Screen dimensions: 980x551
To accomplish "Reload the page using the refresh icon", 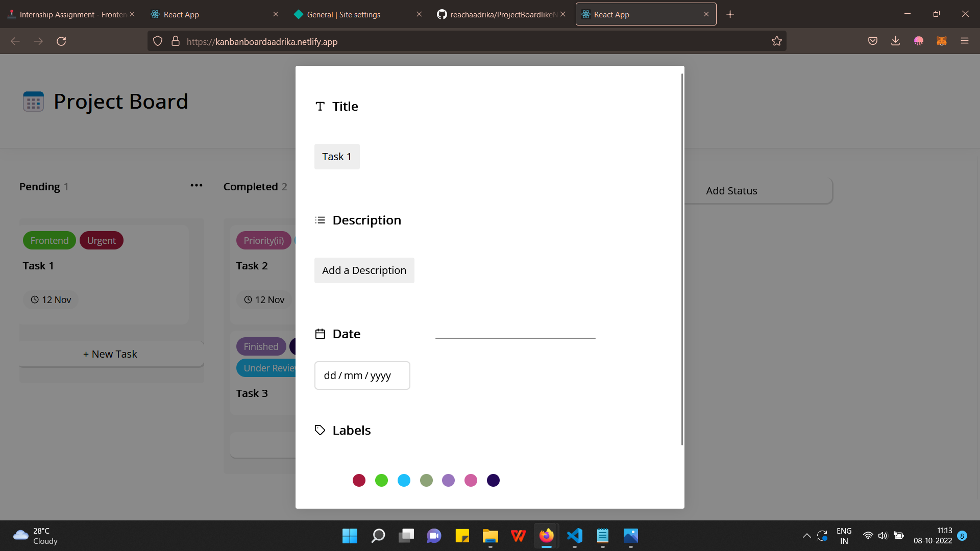I will tap(61, 41).
